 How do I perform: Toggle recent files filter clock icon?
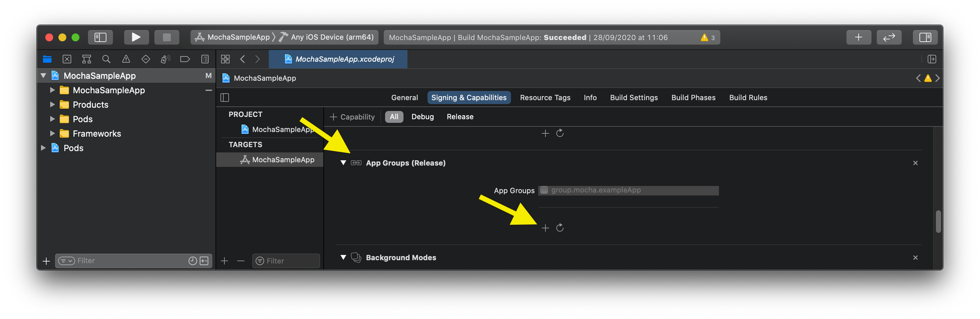point(193,261)
